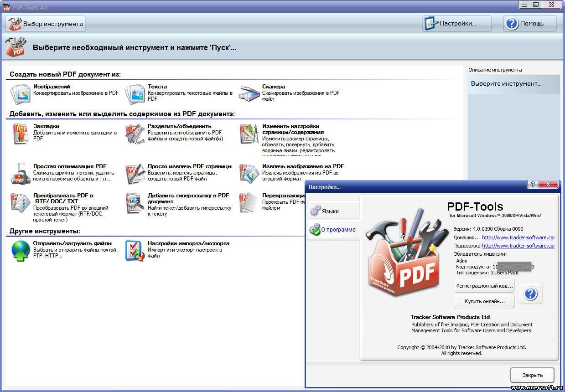Click the Помощь help button
This screenshot has width=565, height=392.
[x=530, y=24]
